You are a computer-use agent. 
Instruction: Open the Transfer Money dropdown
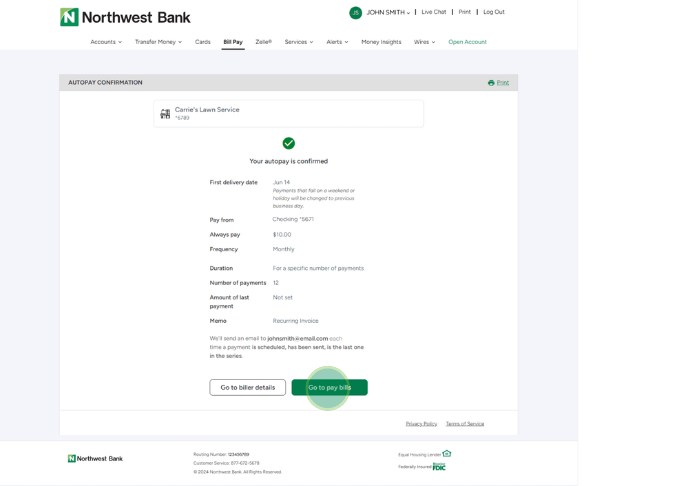click(x=158, y=42)
